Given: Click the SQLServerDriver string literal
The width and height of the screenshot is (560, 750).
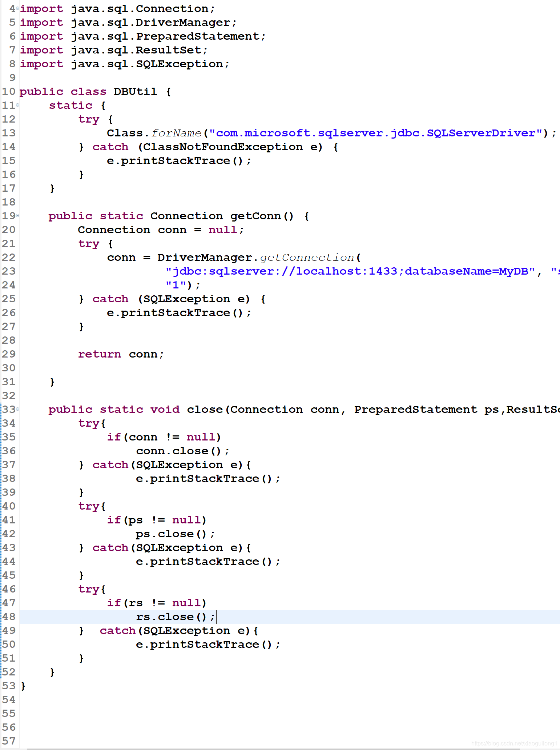Looking at the screenshot, I should (x=376, y=133).
